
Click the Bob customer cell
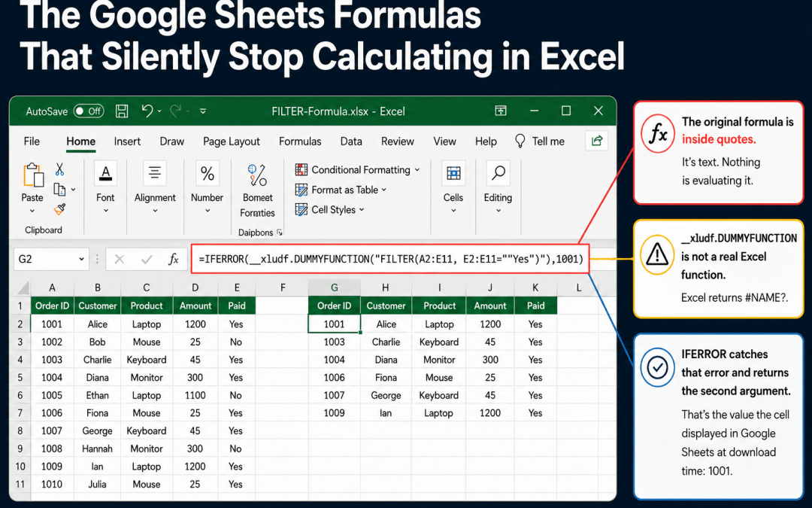pyautogui.click(x=97, y=342)
